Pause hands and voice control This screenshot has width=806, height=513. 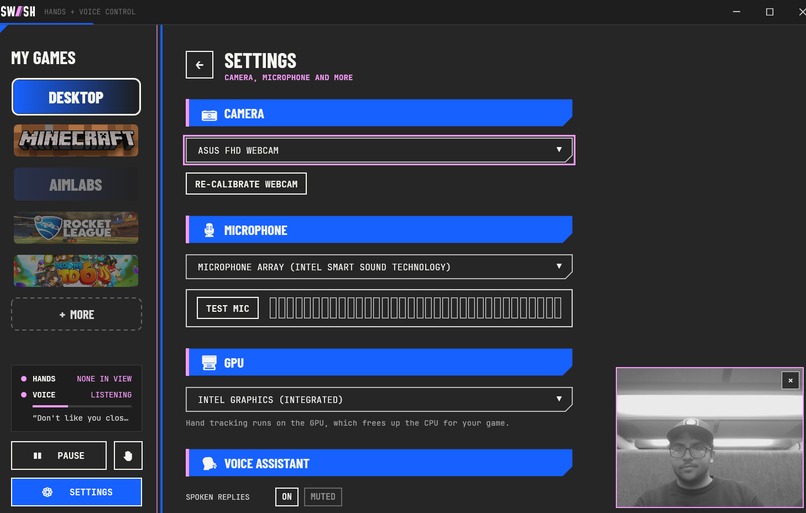coord(59,455)
